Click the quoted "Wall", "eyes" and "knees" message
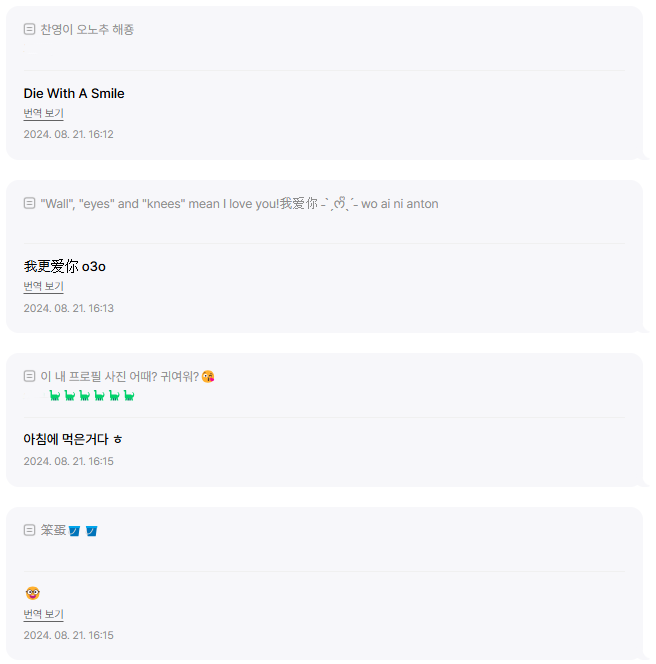Viewport: 656px width, 664px height. pyautogui.click(x=239, y=204)
